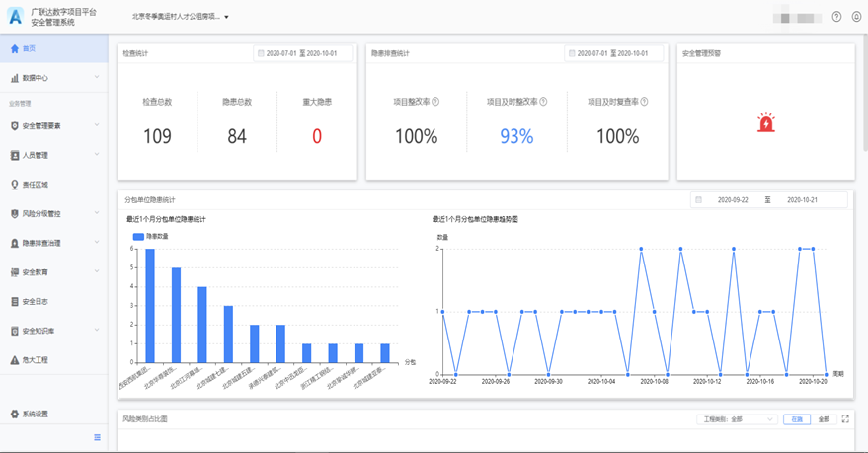Expand the 隐患排查治理 chevron

point(97,242)
